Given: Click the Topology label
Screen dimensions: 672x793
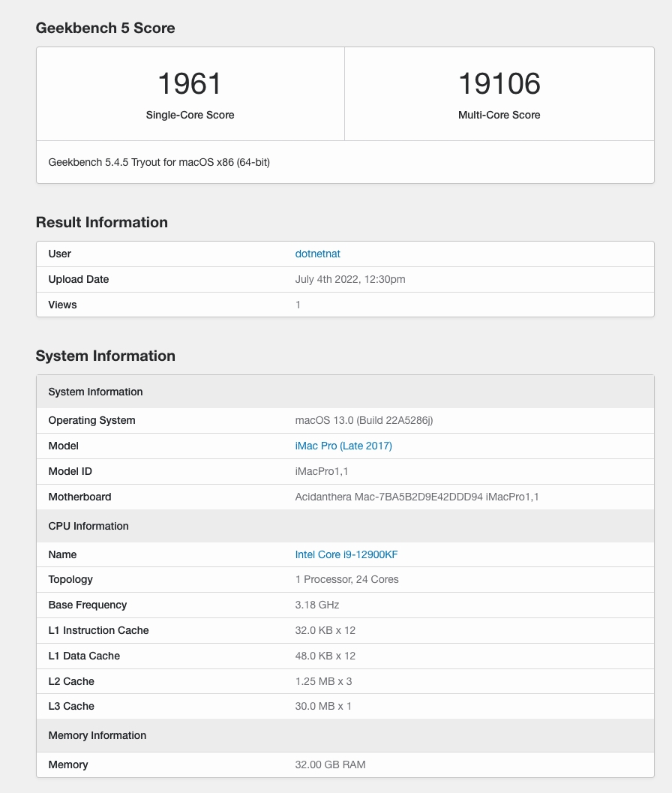Looking at the screenshot, I should pos(70,580).
